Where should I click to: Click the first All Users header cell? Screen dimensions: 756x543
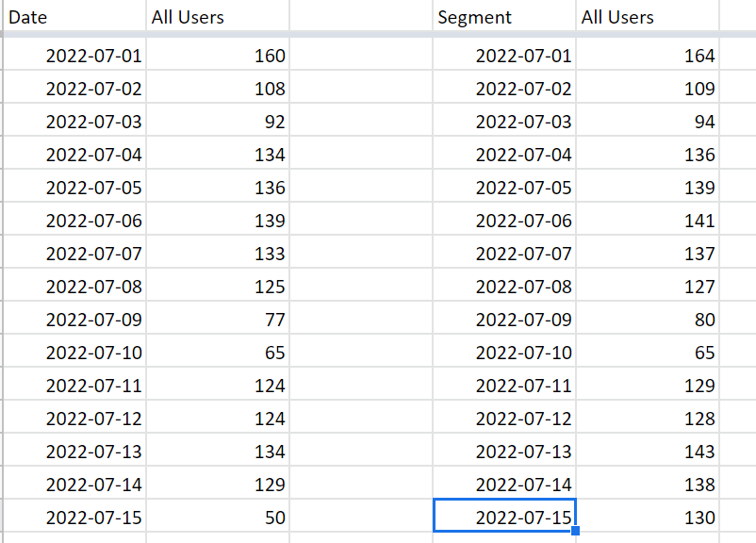(x=218, y=17)
